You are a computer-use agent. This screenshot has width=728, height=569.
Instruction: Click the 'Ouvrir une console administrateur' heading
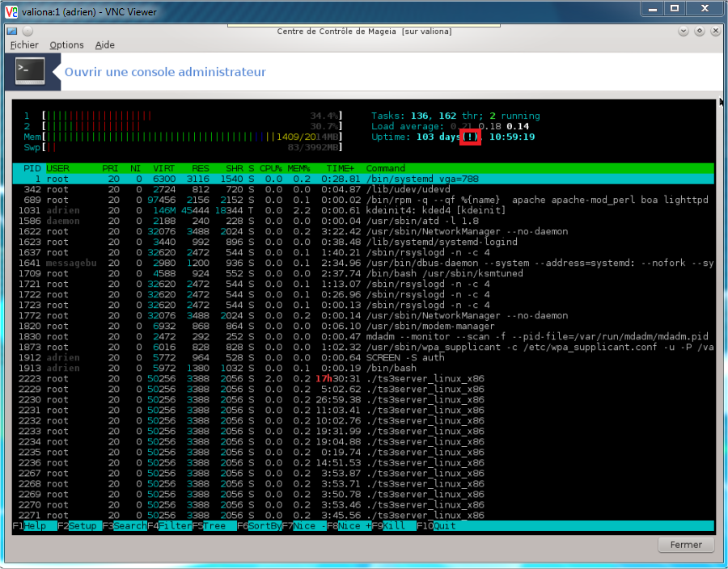165,72
